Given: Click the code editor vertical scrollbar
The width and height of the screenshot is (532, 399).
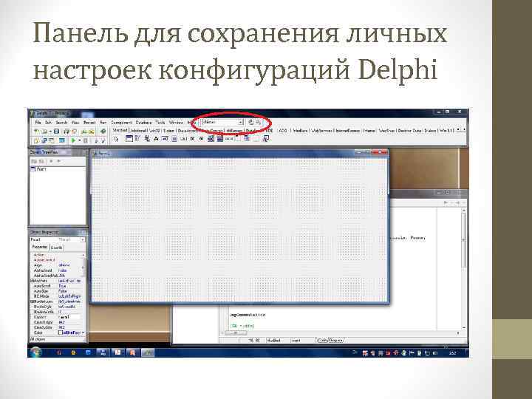Looking at the screenshot, I should point(463,270).
